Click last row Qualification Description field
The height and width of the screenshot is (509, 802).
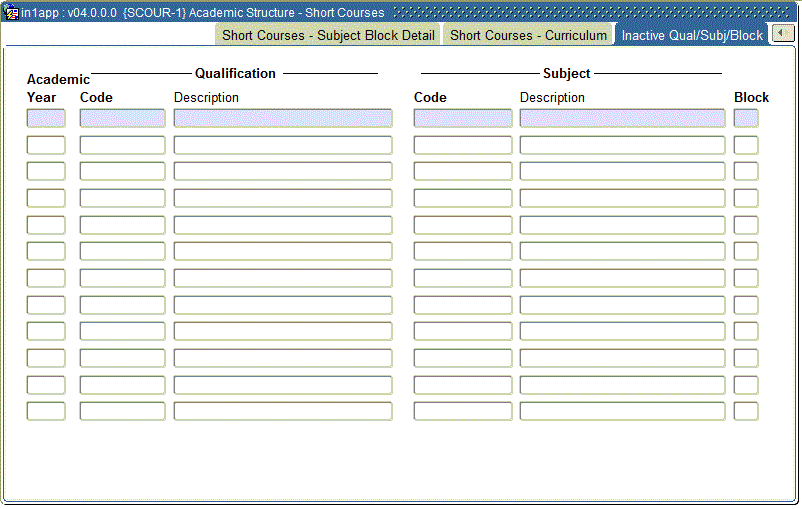[x=283, y=411]
